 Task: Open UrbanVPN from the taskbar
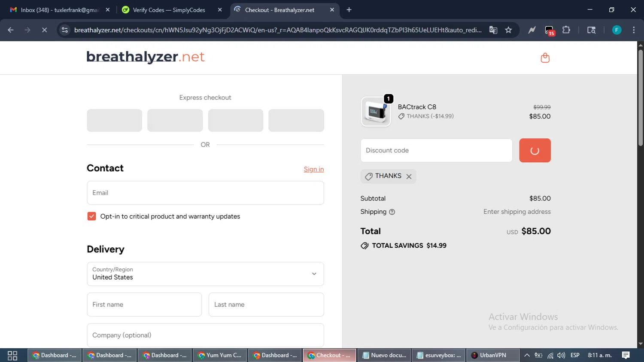click(x=493, y=355)
